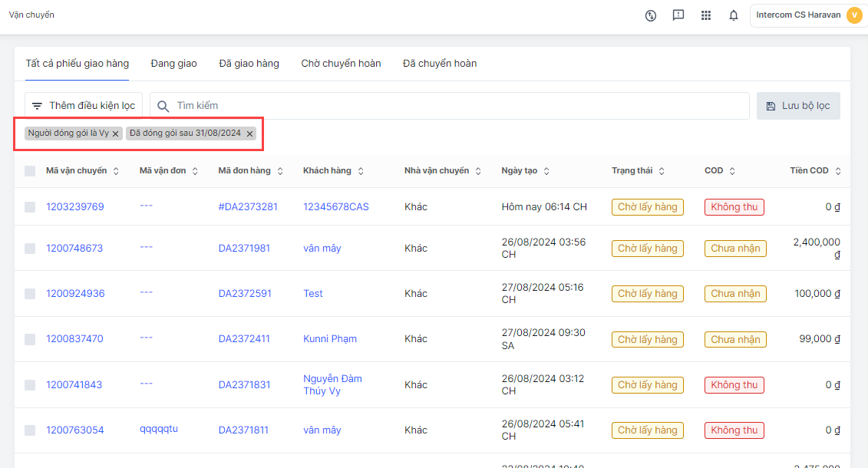Screen dimensions: 868x468
Task: Click the feedback message icon in header
Action: (678, 15)
